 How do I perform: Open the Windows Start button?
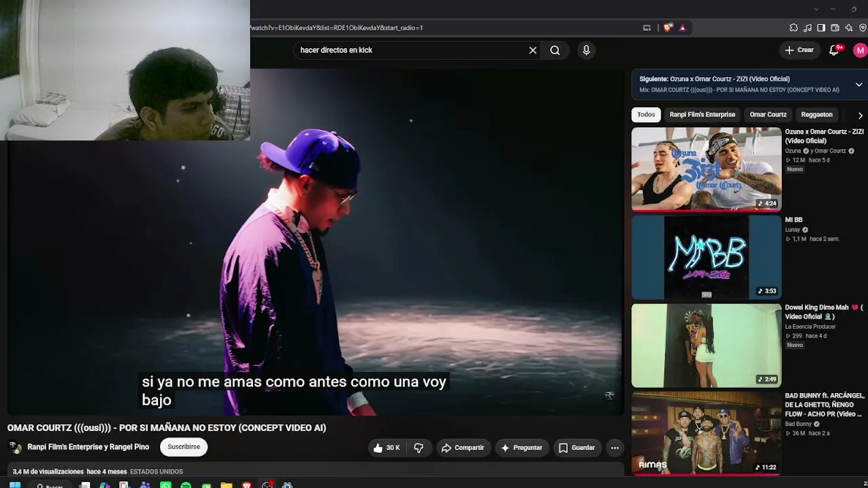pos(14,485)
